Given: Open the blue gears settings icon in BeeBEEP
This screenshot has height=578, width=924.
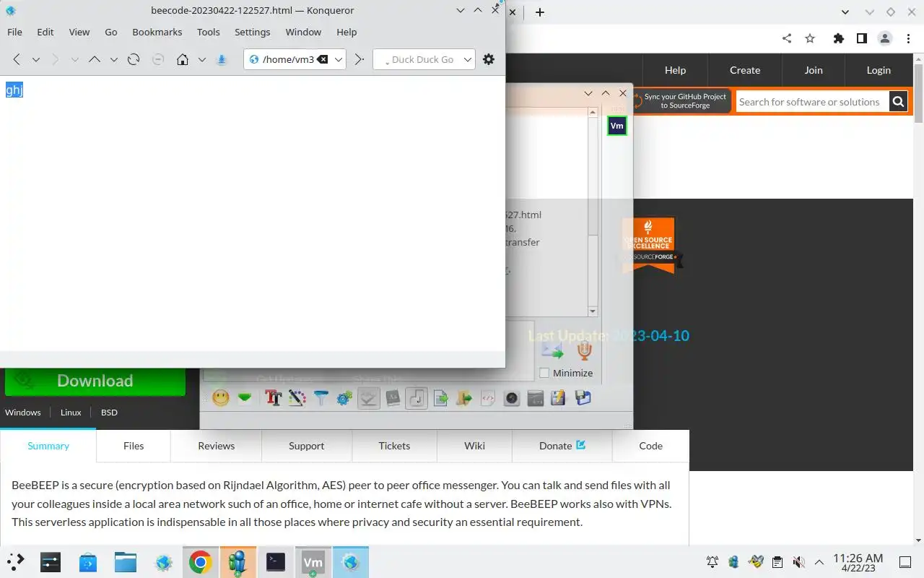Looking at the screenshot, I should 345,397.
